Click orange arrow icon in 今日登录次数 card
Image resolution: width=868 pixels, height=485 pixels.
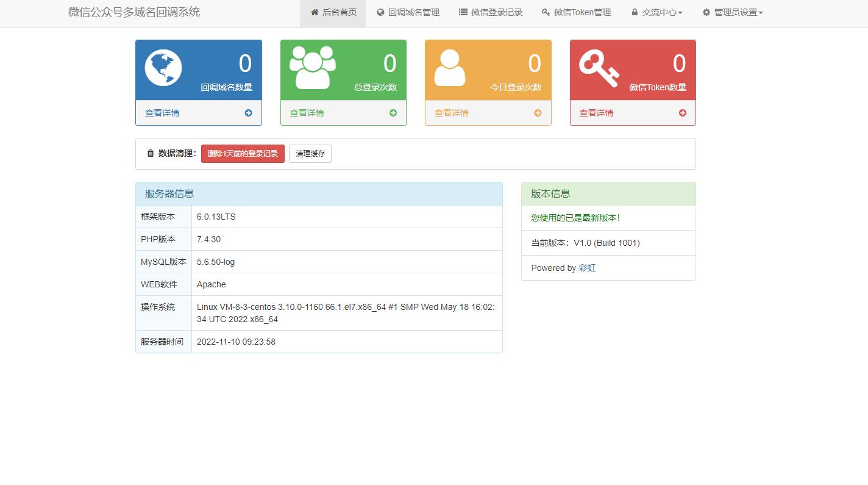coord(538,113)
